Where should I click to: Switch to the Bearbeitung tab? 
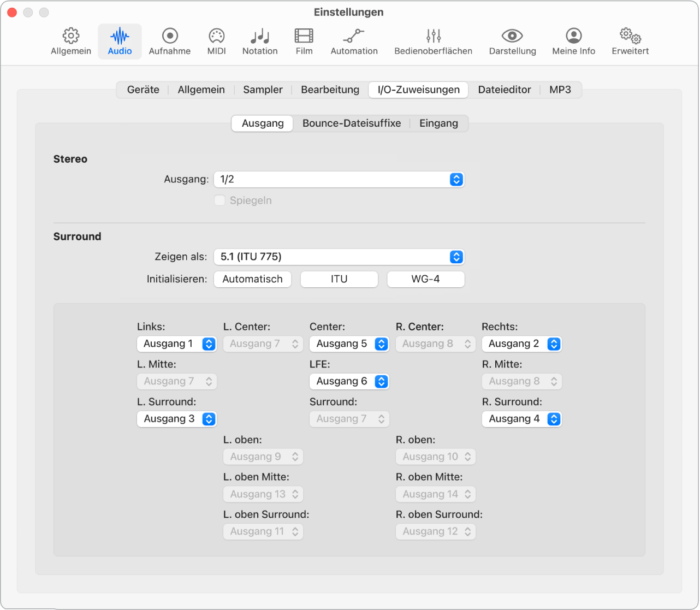[x=330, y=90]
